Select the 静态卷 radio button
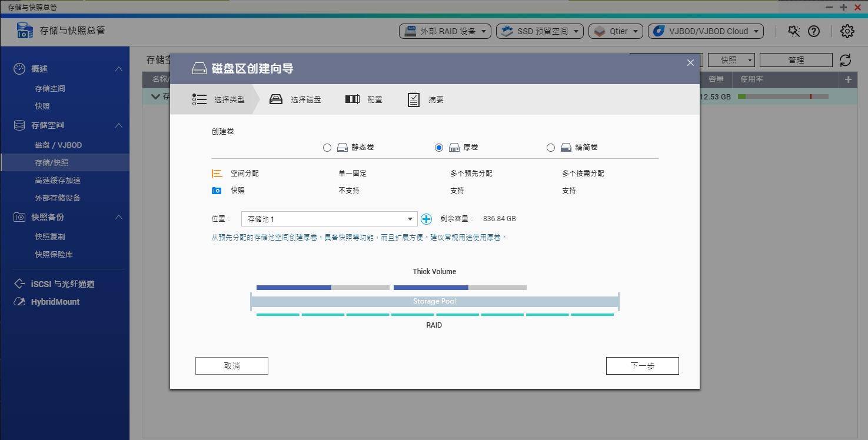868x440 pixels. pos(327,148)
